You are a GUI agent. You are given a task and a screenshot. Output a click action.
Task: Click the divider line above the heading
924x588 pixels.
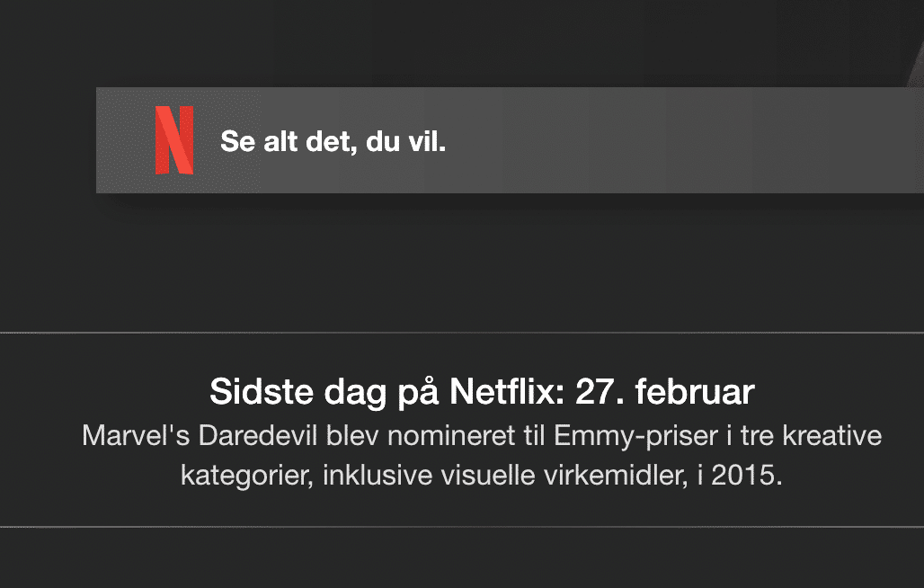462,333
